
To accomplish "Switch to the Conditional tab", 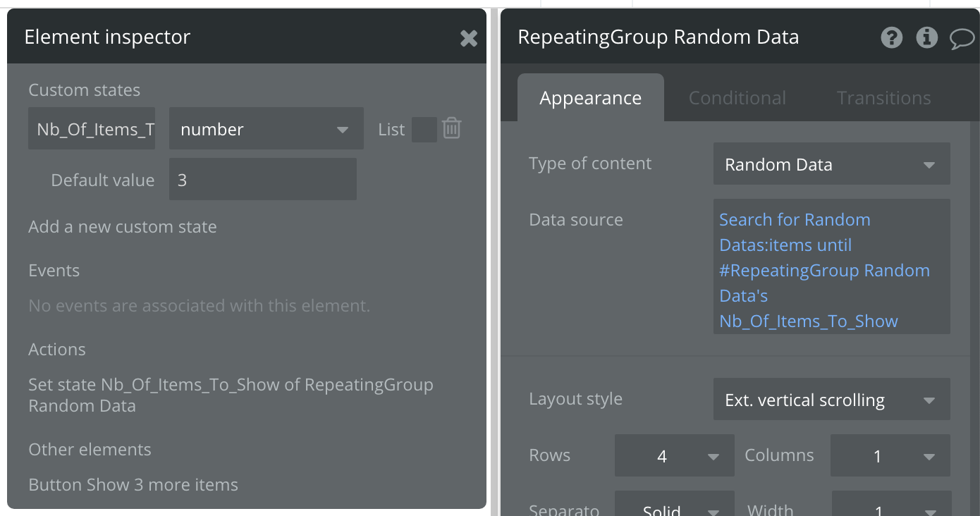I will 737,98.
